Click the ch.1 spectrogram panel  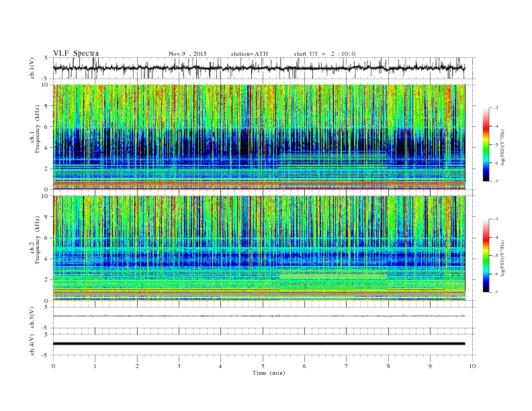(x=259, y=137)
